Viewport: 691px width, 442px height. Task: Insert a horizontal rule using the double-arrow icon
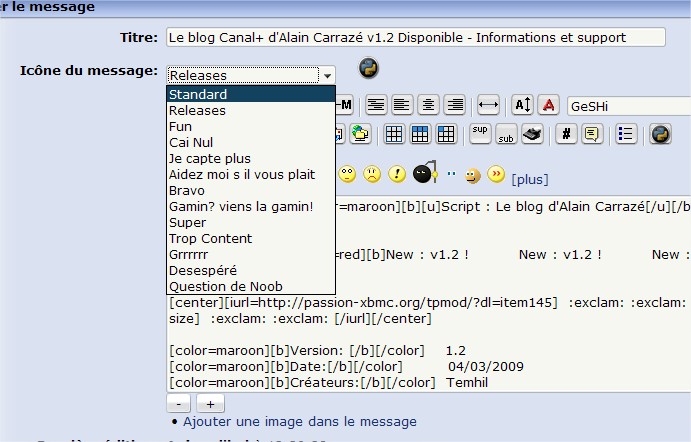coord(488,105)
